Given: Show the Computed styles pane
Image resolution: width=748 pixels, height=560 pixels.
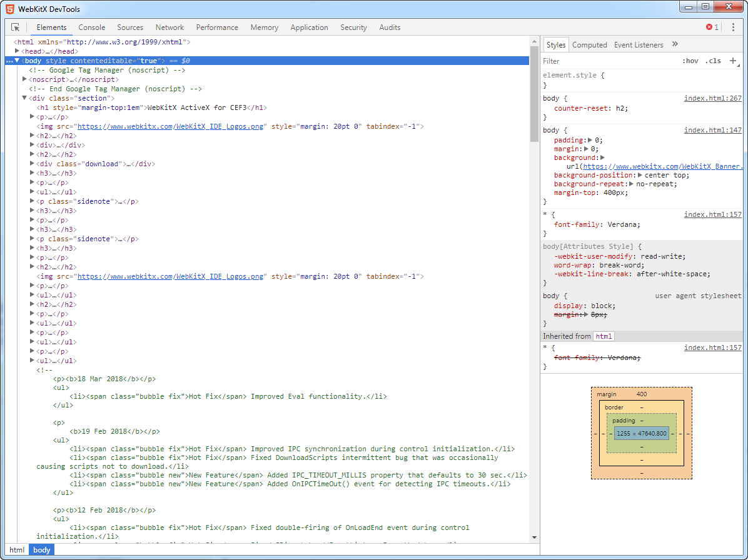Looking at the screenshot, I should pos(589,45).
